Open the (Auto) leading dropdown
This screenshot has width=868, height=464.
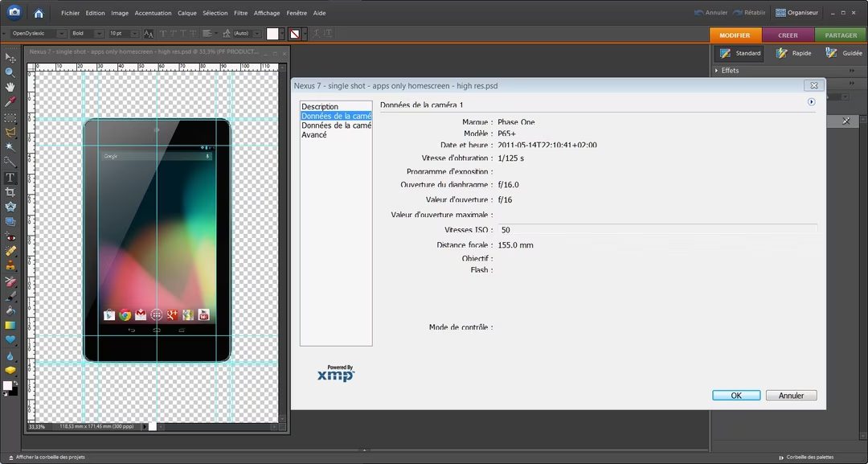click(257, 34)
